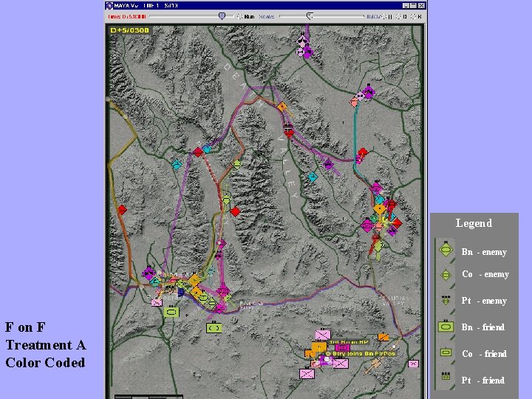The image size is (532, 399).
Task: Select magenta rectangle under 3rd Bn label
Action: [x=342, y=348]
